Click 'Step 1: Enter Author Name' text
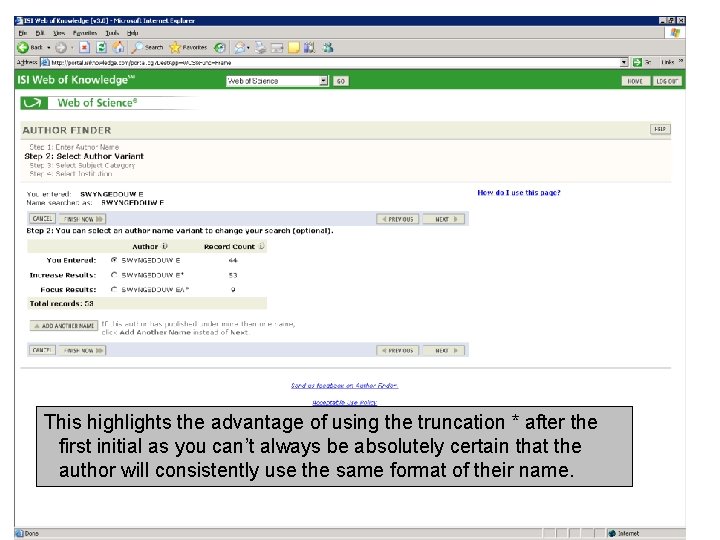Screen dimensions: 720x540 [74, 147]
